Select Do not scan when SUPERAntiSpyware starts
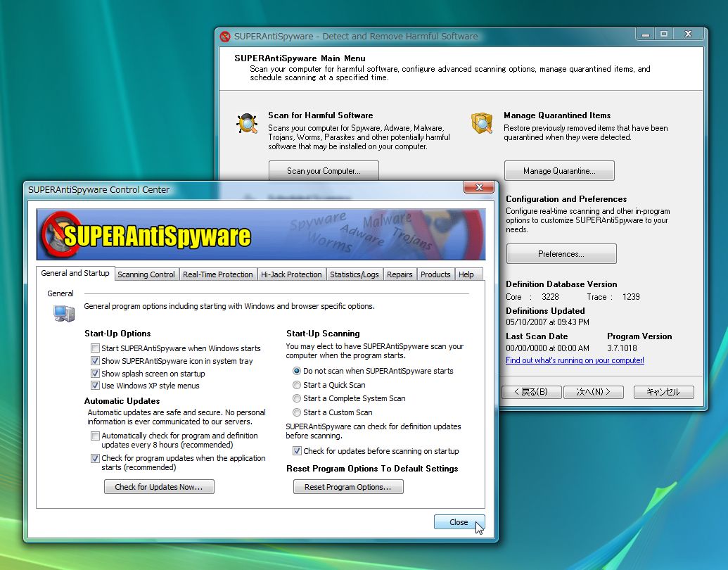Image resolution: width=728 pixels, height=570 pixels. click(x=297, y=371)
